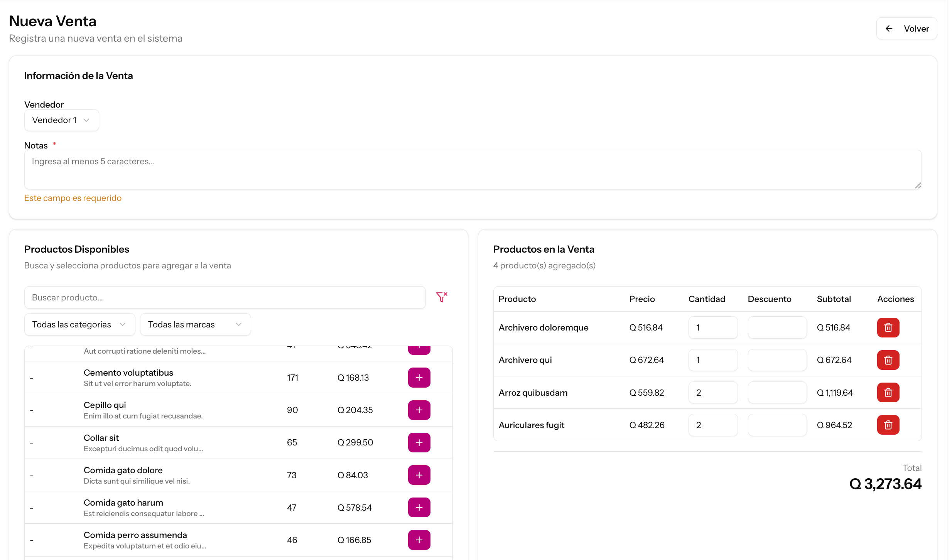Go back with the Volver button

[906, 29]
